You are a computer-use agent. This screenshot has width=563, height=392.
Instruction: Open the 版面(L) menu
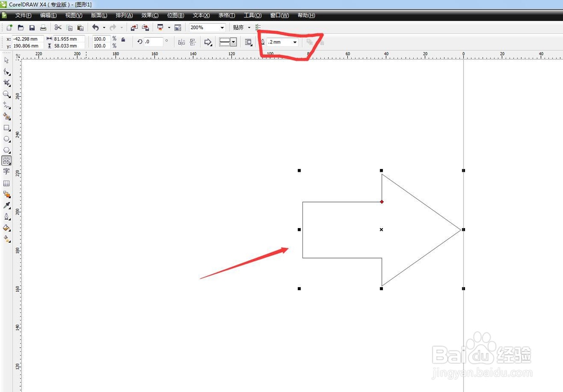click(99, 15)
